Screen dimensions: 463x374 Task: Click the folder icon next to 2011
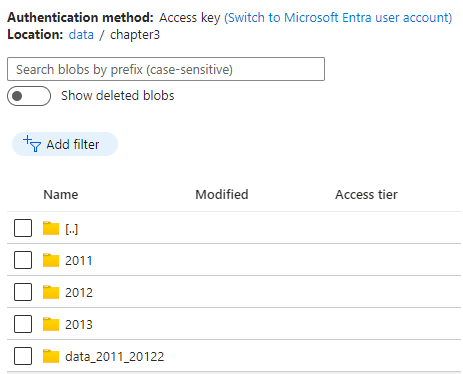click(x=51, y=260)
